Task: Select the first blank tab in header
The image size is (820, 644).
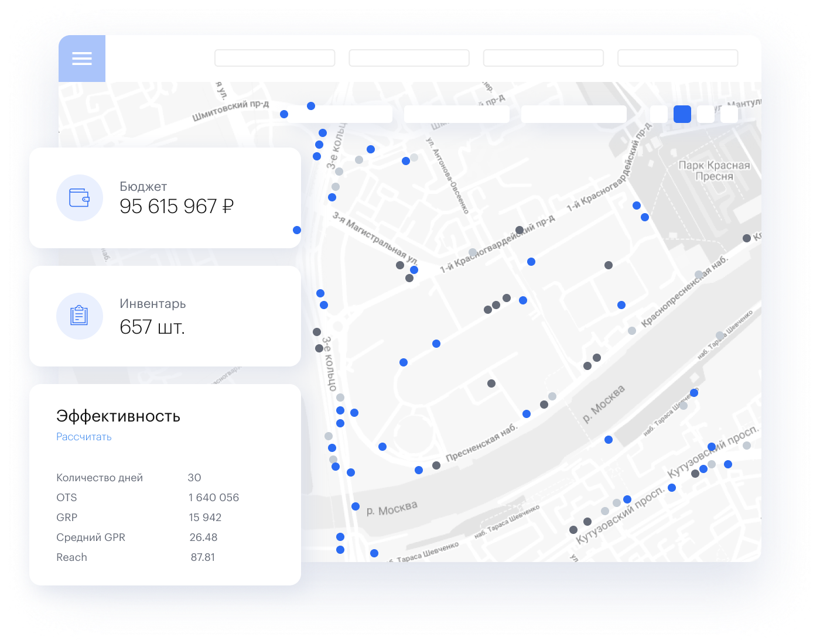Action: coord(275,58)
